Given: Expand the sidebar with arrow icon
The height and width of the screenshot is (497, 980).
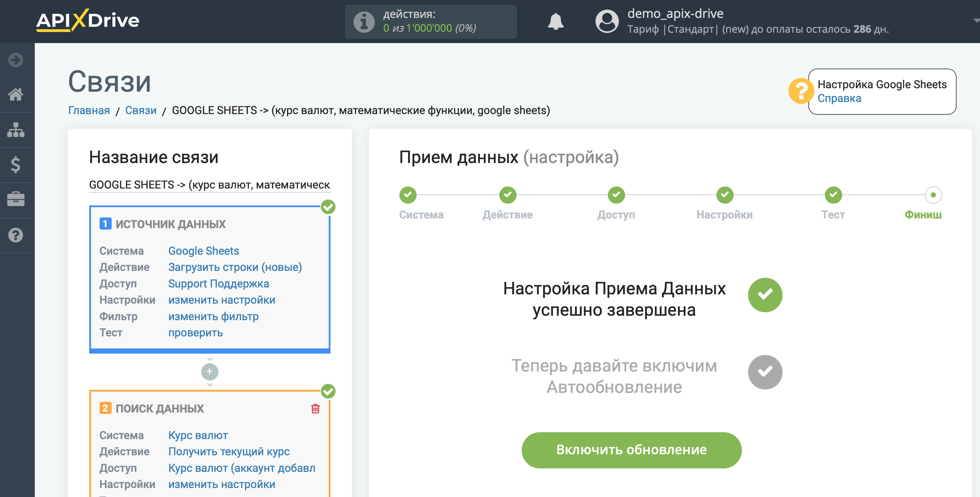Looking at the screenshot, I should [x=16, y=60].
